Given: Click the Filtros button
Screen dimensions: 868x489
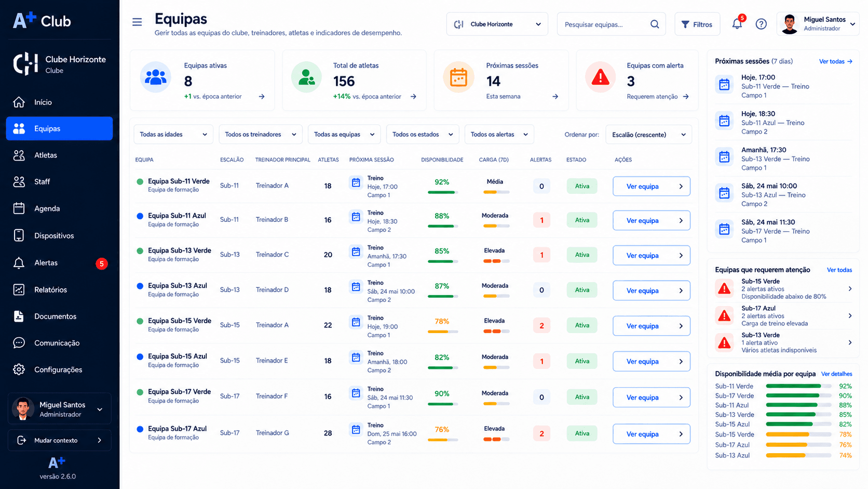Looking at the screenshot, I should [x=697, y=24].
